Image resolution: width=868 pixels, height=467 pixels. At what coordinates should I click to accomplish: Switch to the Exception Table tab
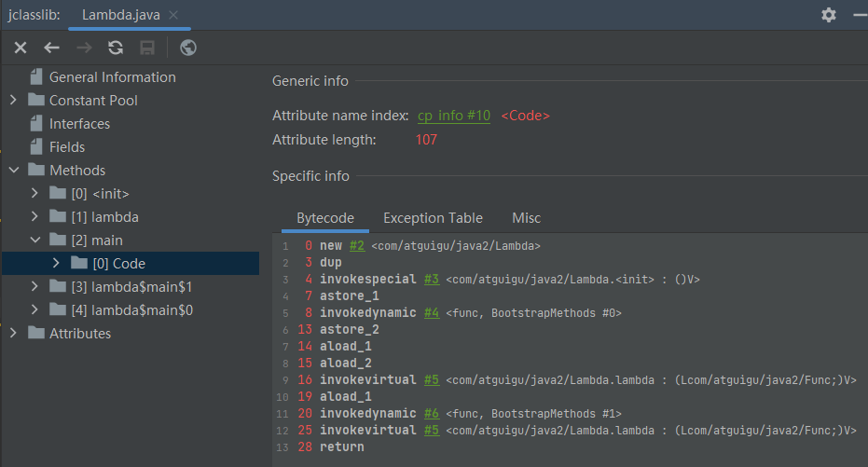click(x=433, y=218)
